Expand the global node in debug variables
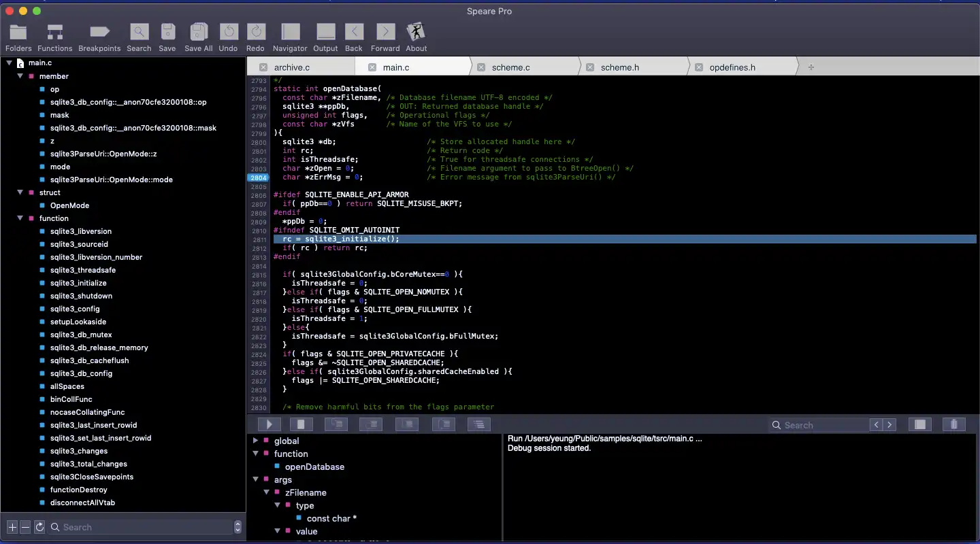 click(x=256, y=441)
